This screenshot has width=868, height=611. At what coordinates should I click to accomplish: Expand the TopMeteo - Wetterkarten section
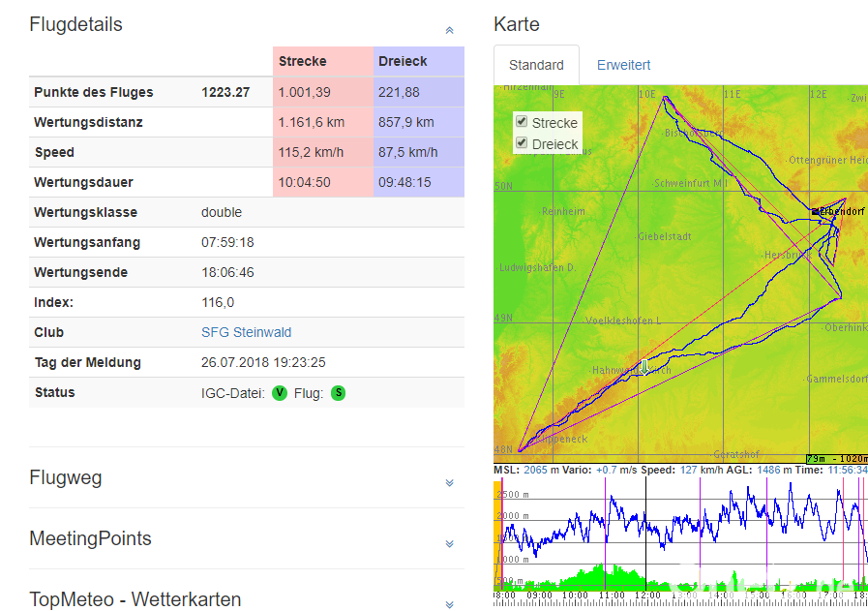(449, 603)
